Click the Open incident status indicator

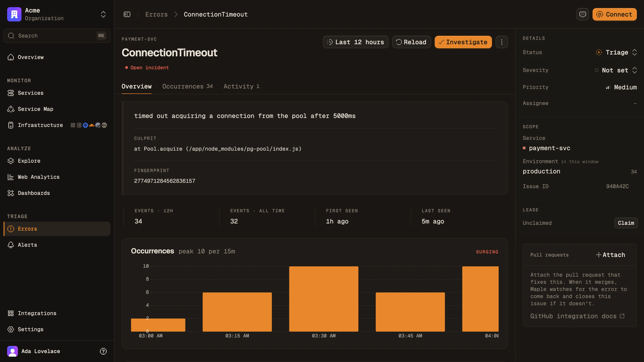coord(147,68)
